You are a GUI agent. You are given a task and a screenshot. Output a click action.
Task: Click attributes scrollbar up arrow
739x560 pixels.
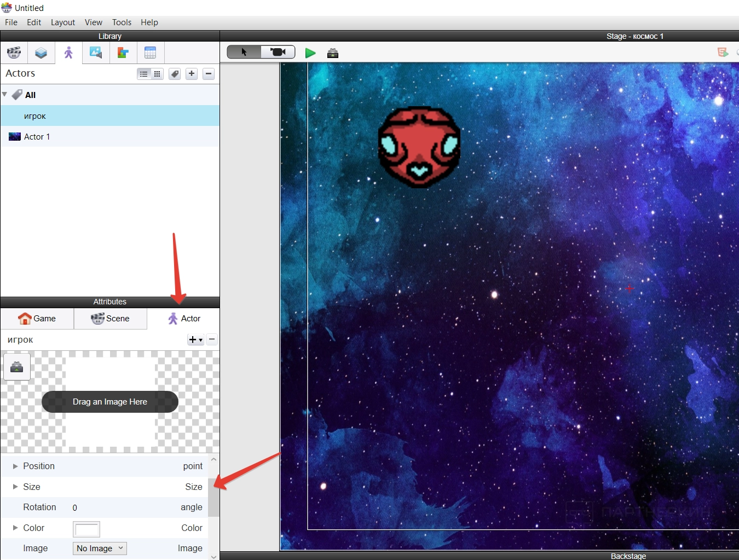click(213, 459)
